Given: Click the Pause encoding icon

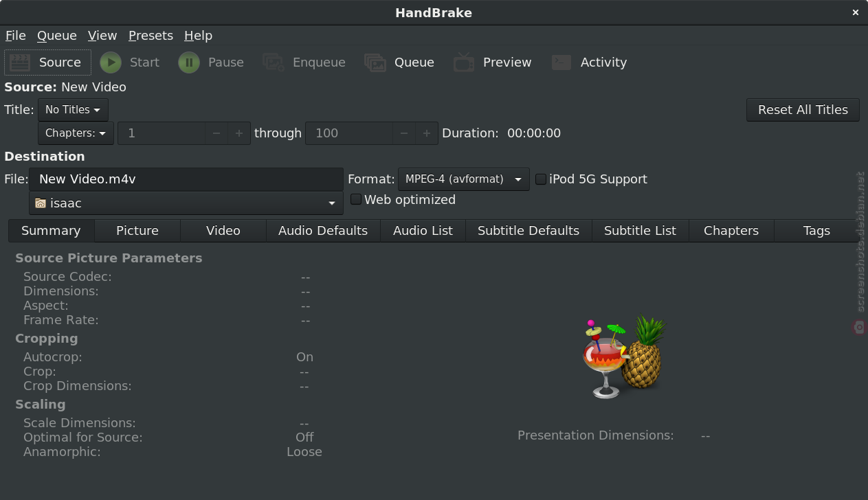Looking at the screenshot, I should pos(188,62).
